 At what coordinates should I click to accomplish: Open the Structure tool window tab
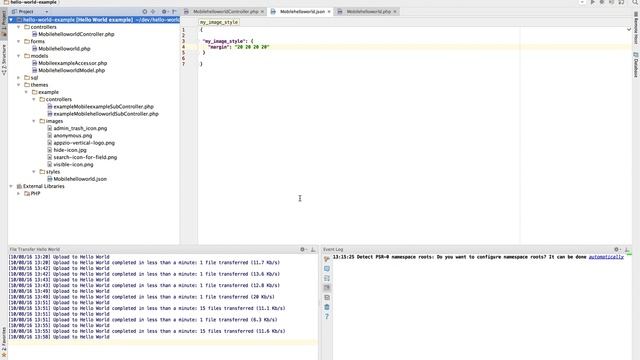click(x=4, y=60)
